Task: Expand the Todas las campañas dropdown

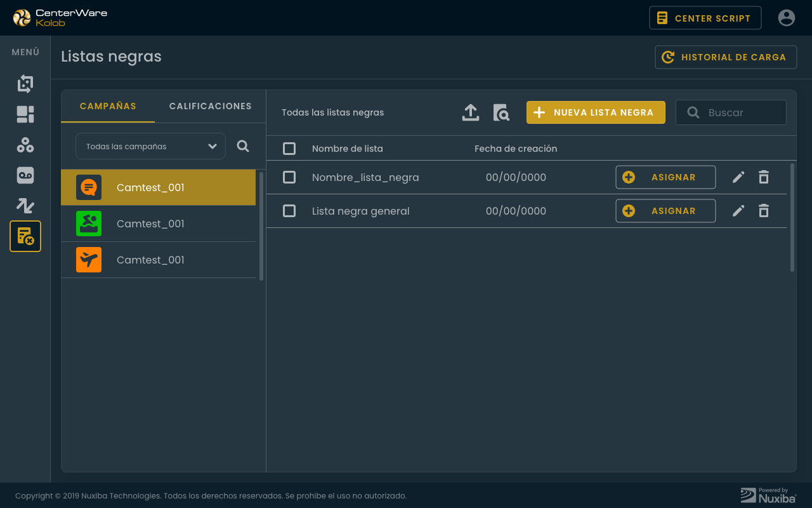Action: pyautogui.click(x=150, y=146)
